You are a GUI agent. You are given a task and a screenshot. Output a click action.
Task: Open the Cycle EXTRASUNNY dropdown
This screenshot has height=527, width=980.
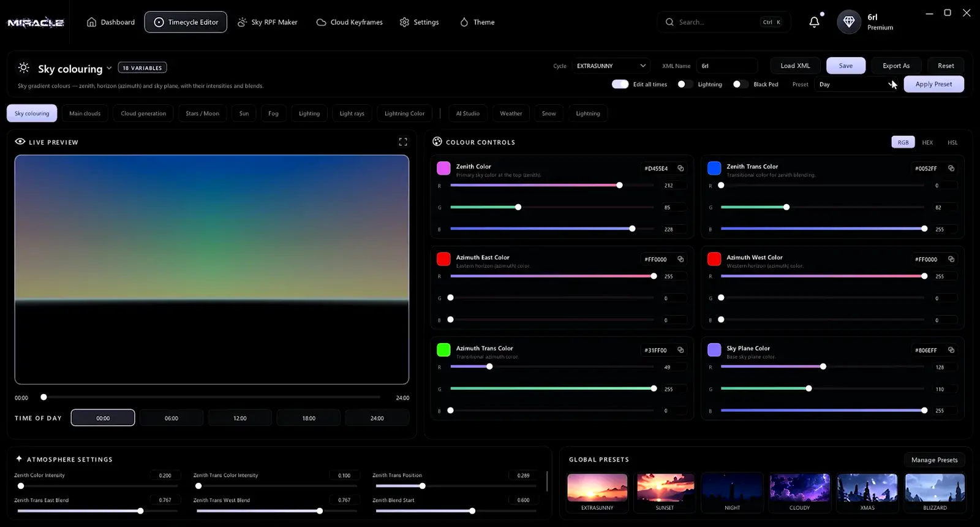611,66
